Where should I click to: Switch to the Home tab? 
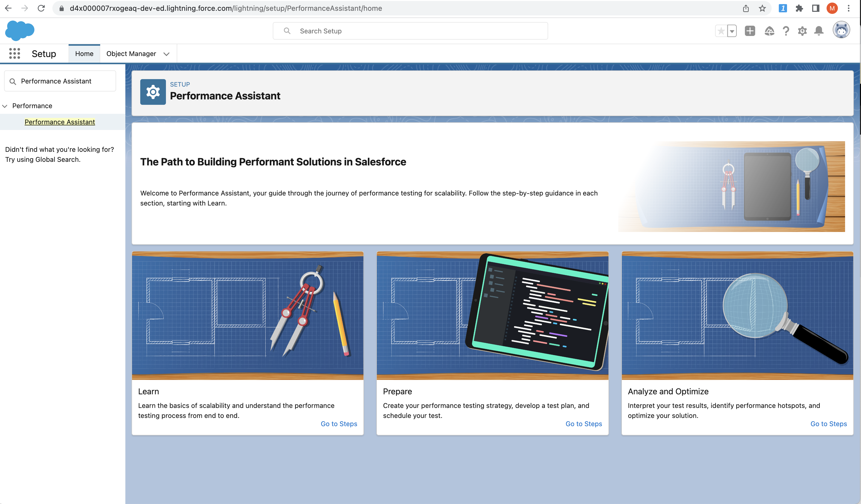click(84, 54)
